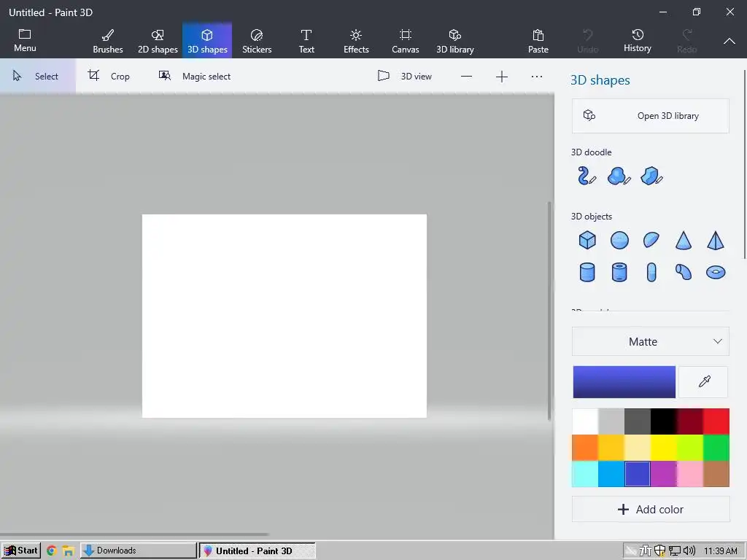
Task: Select the dark red color swatch
Action: tap(690, 421)
